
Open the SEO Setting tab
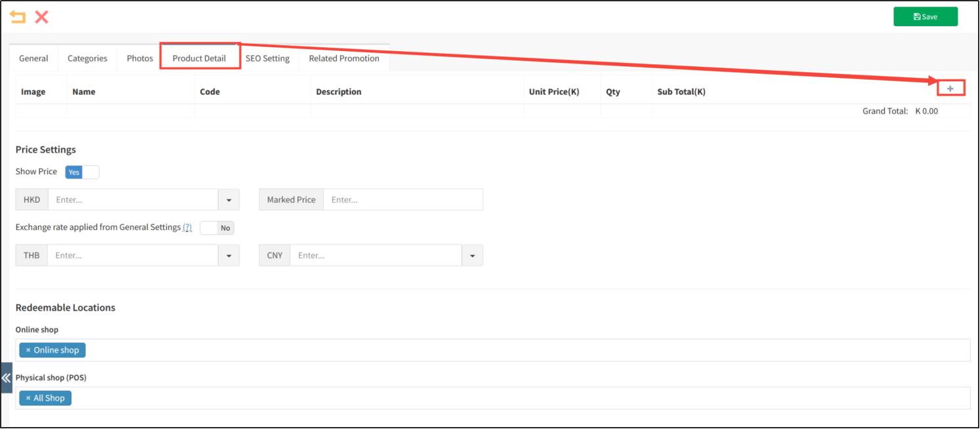pyautogui.click(x=267, y=58)
